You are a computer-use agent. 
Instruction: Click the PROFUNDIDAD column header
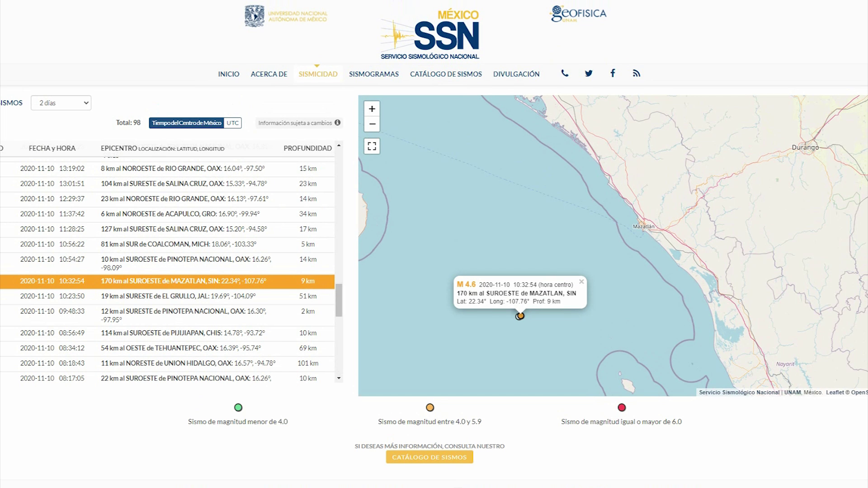click(x=308, y=148)
